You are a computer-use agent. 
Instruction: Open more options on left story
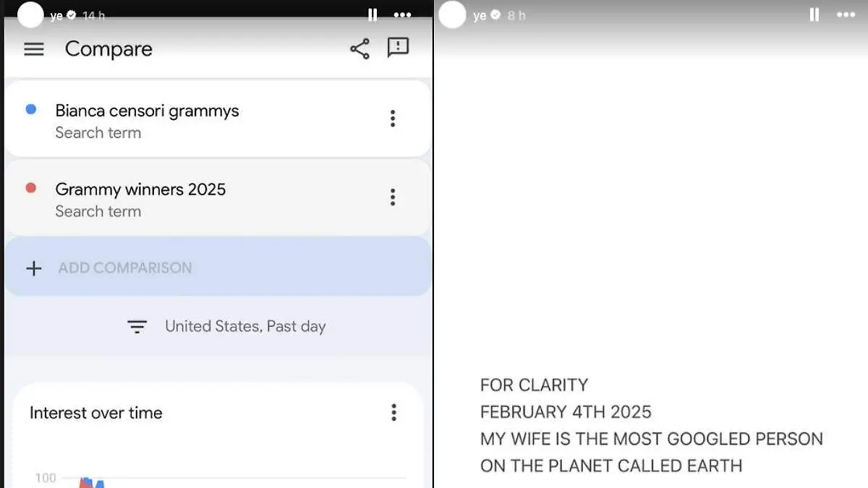coord(402,15)
